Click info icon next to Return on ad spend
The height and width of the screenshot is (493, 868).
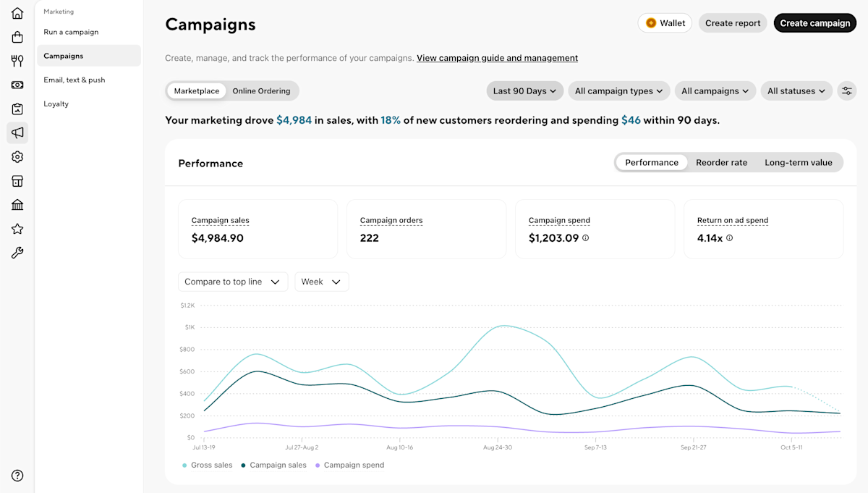click(729, 237)
